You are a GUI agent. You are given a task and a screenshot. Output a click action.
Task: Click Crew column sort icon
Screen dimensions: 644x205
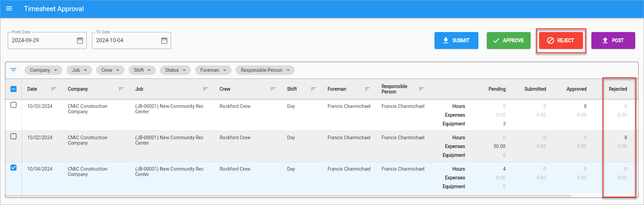click(273, 89)
